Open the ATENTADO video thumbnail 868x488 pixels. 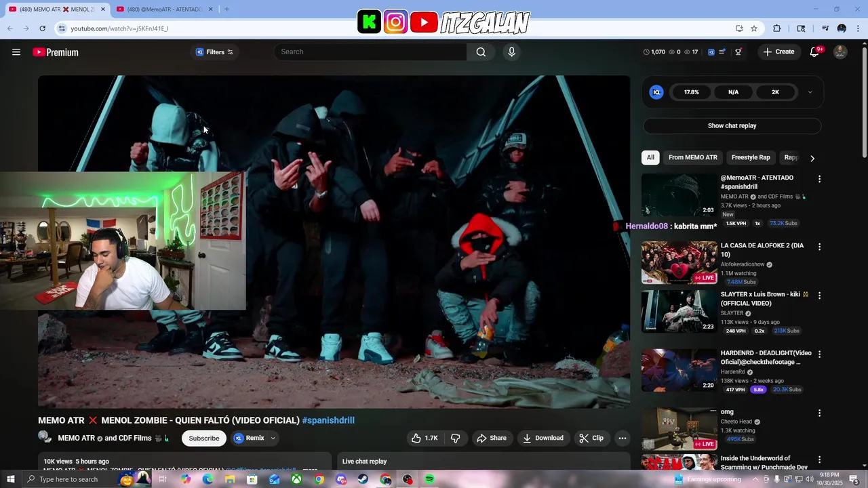679,195
